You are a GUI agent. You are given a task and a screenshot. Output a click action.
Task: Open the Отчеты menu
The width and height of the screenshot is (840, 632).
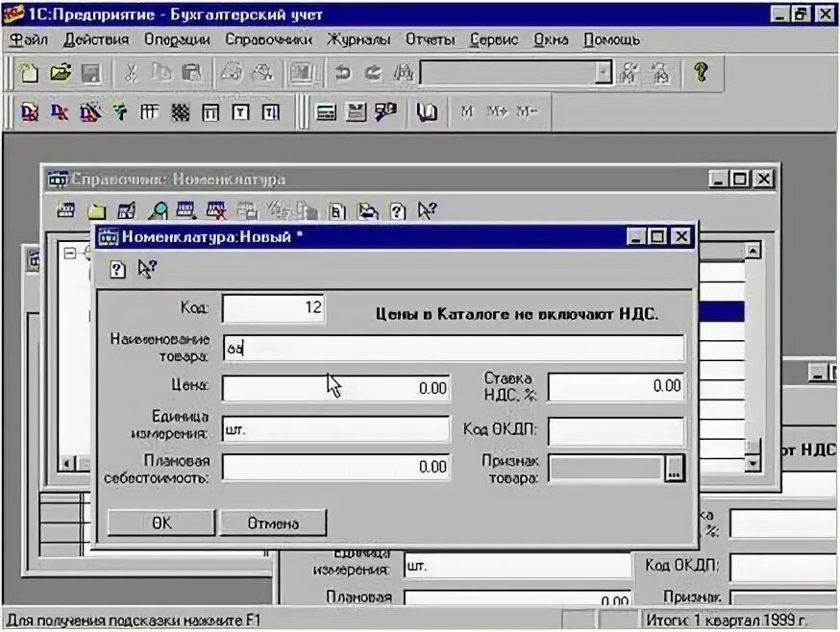click(431, 39)
